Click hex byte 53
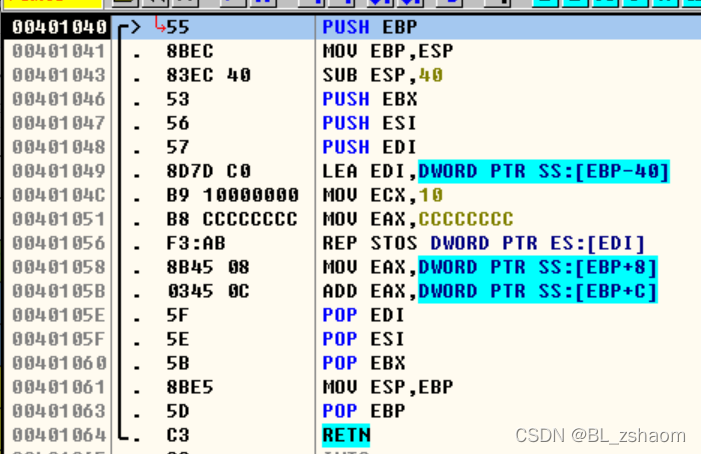This screenshot has width=701, height=454. pos(178,99)
